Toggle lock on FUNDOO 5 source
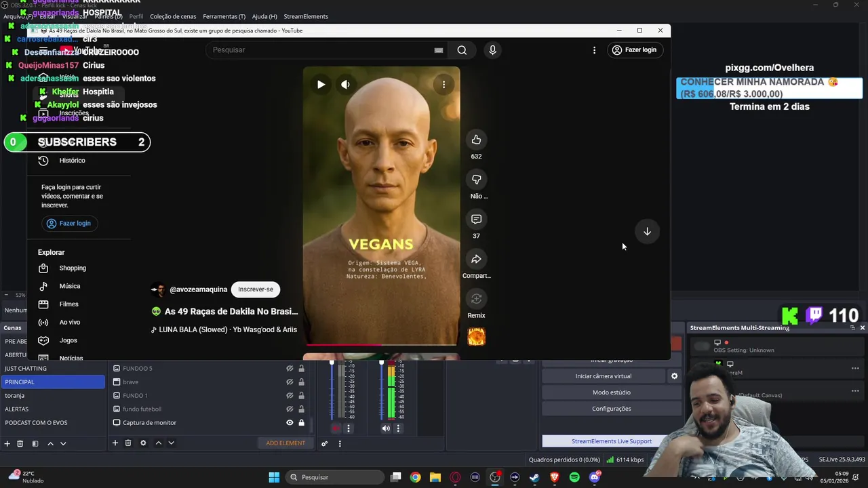The image size is (868, 488). click(x=301, y=369)
